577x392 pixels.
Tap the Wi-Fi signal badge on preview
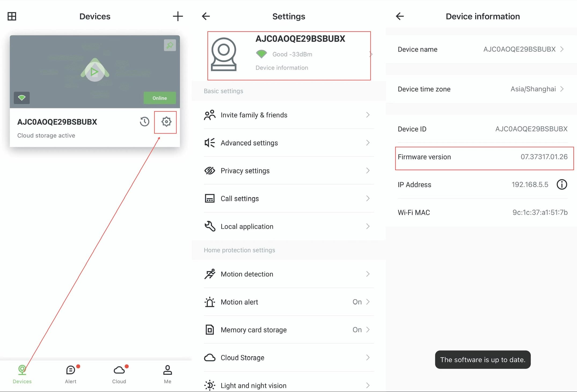pyautogui.click(x=22, y=98)
